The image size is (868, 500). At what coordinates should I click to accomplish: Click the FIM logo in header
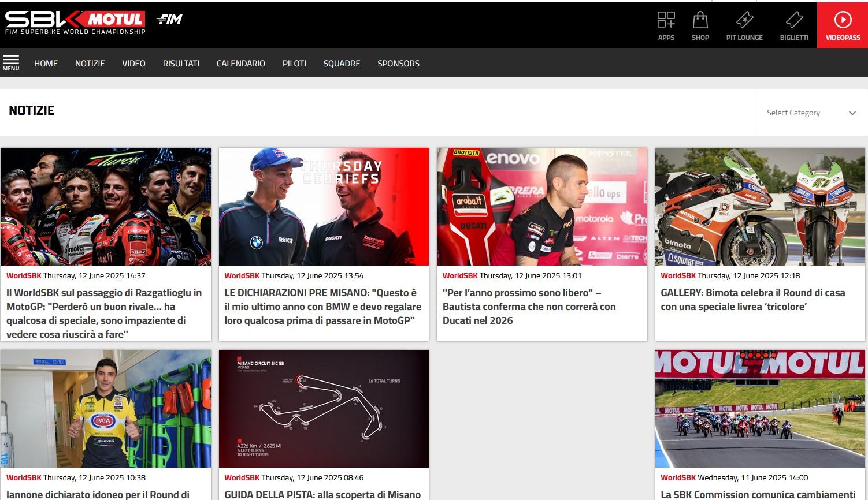click(x=169, y=20)
